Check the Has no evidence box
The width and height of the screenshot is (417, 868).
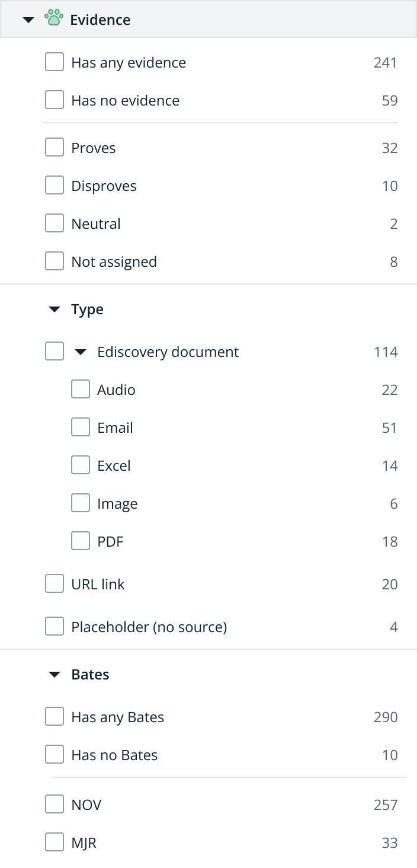[54, 100]
